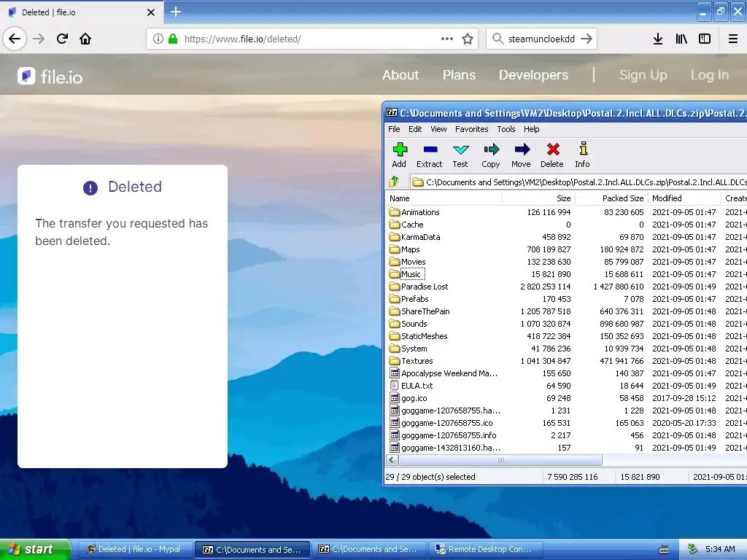This screenshot has width=747, height=560.
Task: Click the file.io logo
Action: (50, 76)
